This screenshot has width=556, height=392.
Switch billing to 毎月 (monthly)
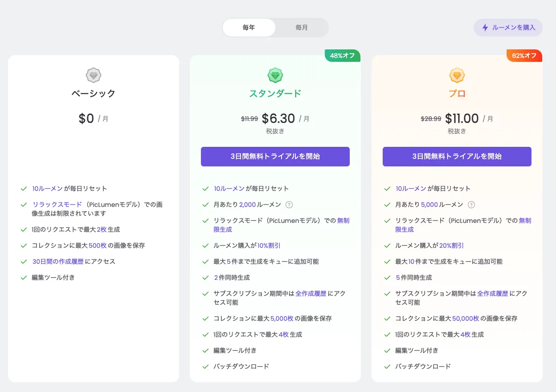[302, 28]
